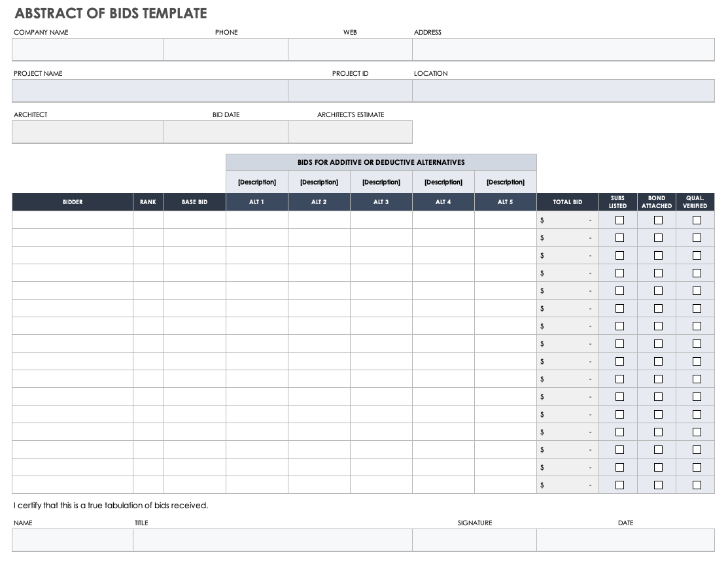Select the first row Total Bid cell
This screenshot has height=573, width=728.
(567, 220)
